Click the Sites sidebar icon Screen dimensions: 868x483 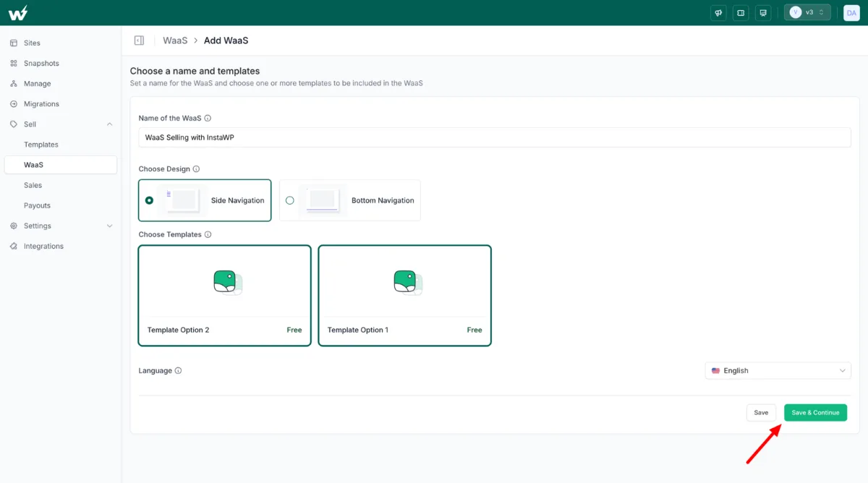(14, 43)
